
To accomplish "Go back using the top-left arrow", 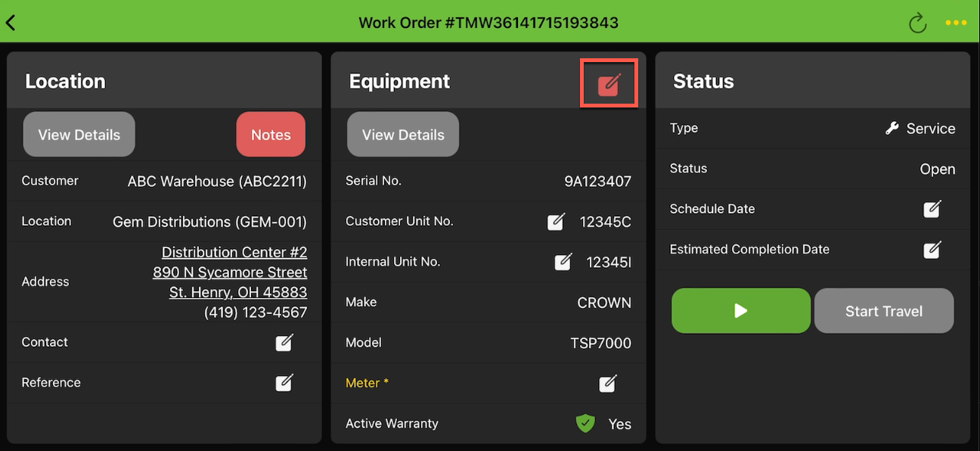I will pos(11,23).
